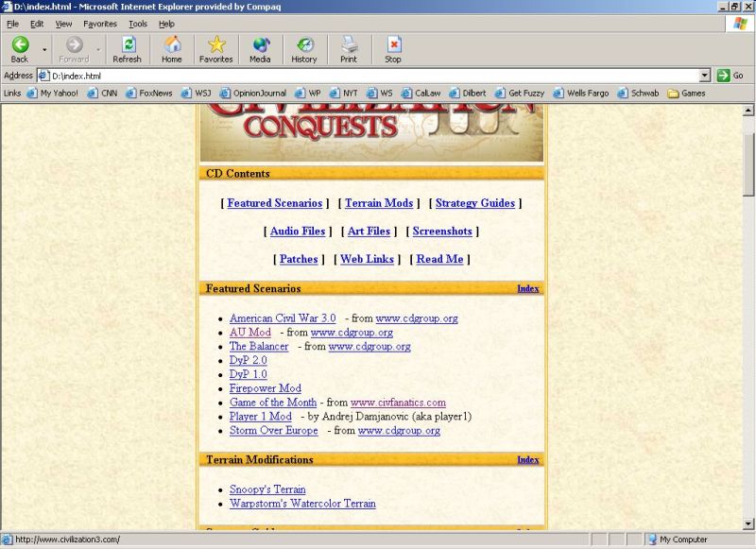Click the Go button beside address bar
This screenshot has width=756, height=549.
tap(730, 76)
